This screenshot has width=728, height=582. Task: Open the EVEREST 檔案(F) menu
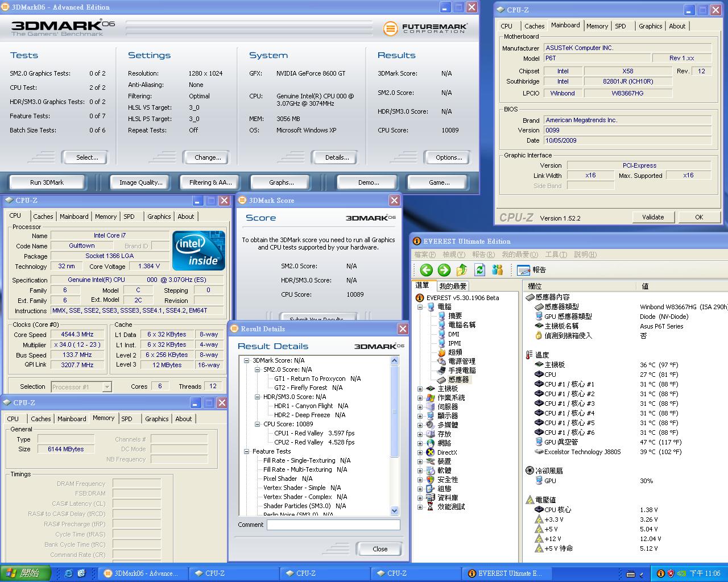coord(425,255)
